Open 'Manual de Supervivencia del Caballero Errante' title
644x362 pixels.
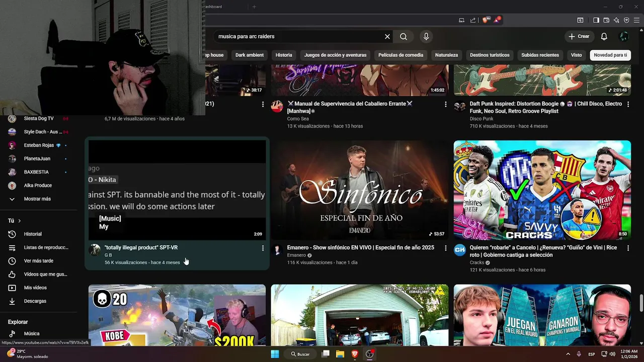pyautogui.click(x=350, y=108)
